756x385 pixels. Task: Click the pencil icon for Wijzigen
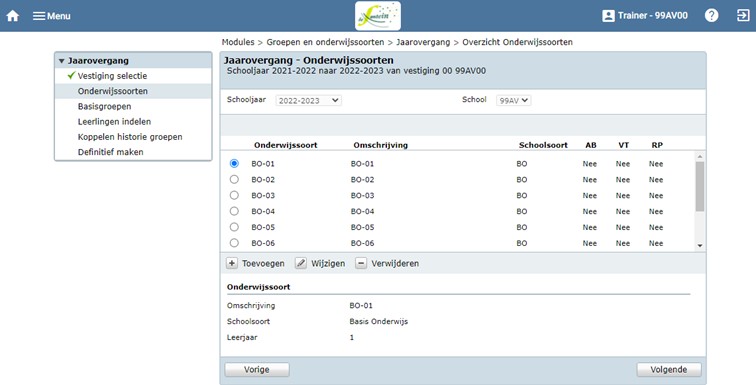pyautogui.click(x=301, y=263)
